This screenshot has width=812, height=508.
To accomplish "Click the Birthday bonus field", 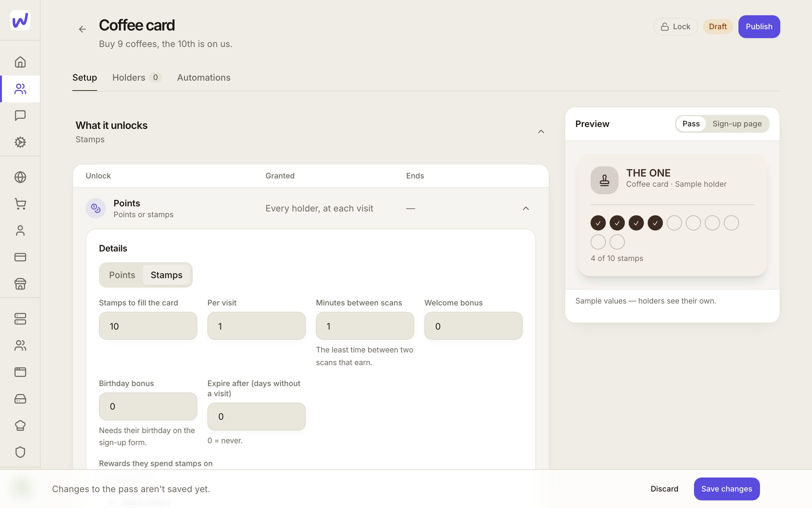I will pos(148,406).
